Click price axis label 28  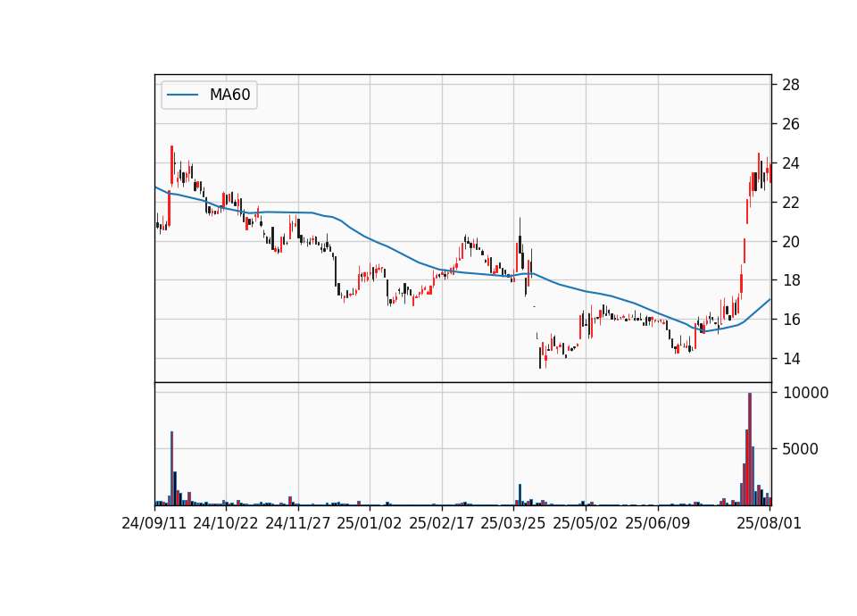[791, 85]
